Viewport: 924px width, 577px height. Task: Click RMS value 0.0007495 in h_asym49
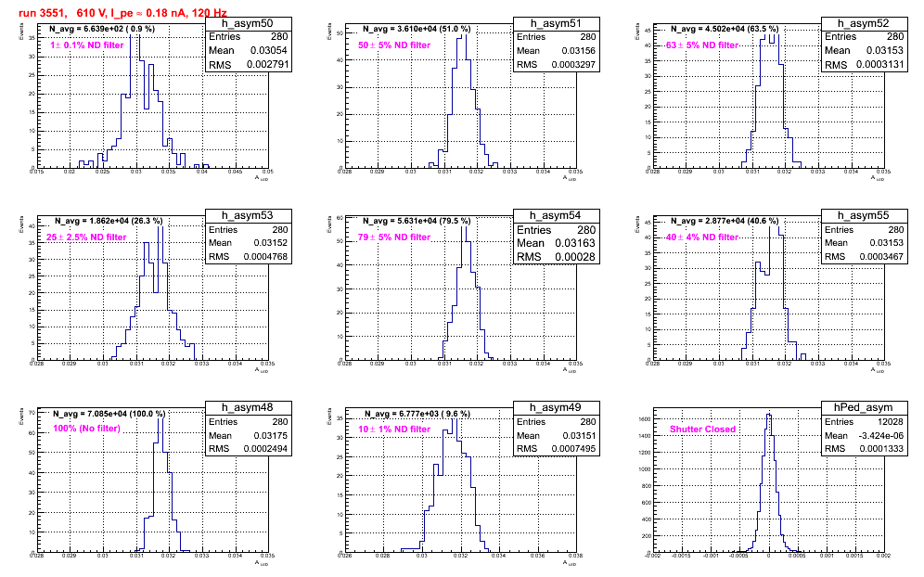573,449
